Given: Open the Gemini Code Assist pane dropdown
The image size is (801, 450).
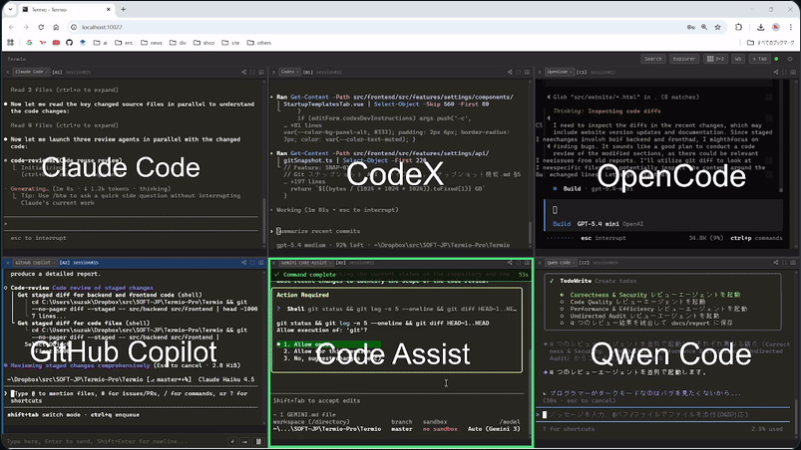Looking at the screenshot, I should click(x=305, y=263).
